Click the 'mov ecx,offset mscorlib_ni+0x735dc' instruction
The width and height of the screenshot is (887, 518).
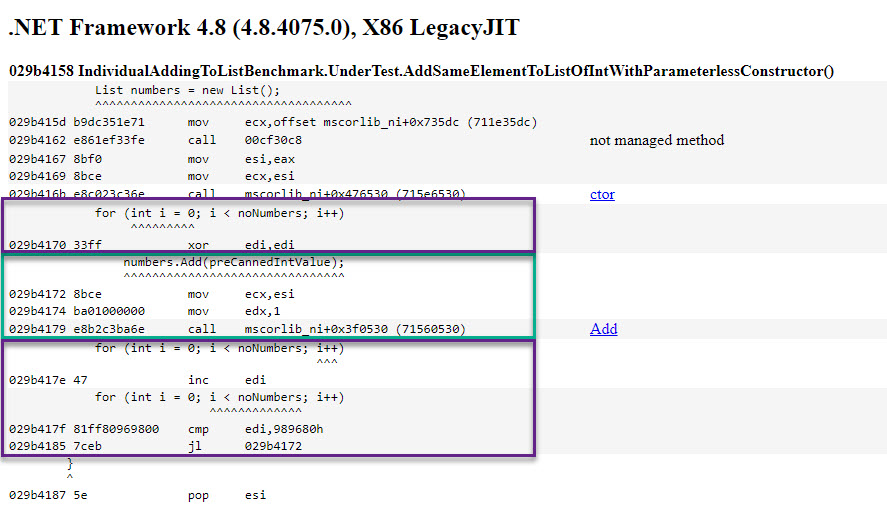pos(362,122)
